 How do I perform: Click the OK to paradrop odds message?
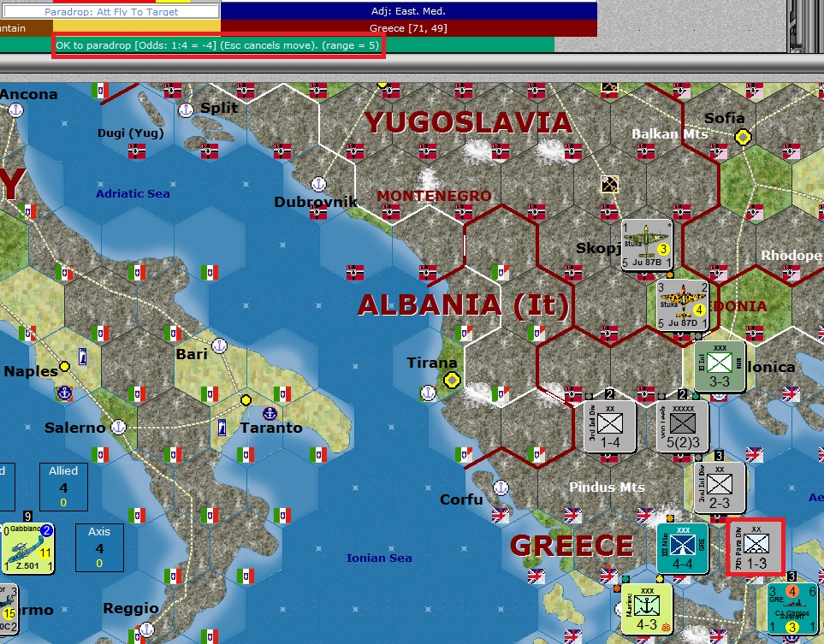click(x=217, y=45)
